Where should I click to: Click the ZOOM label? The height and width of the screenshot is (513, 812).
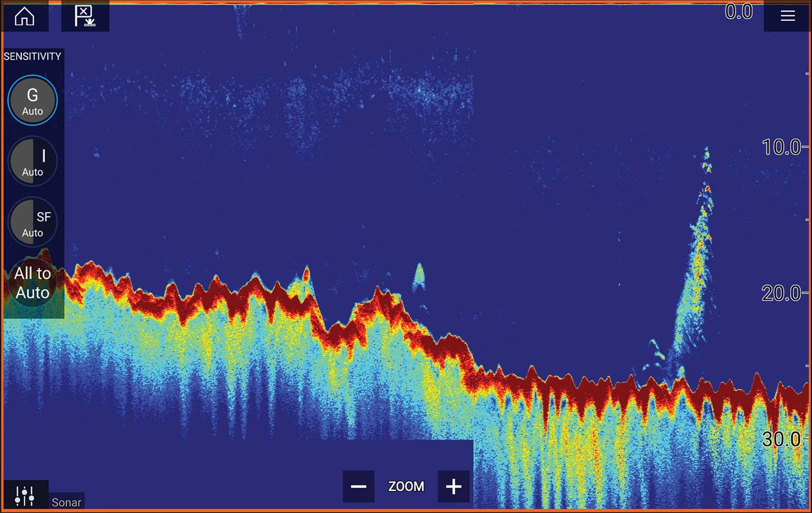[406, 486]
